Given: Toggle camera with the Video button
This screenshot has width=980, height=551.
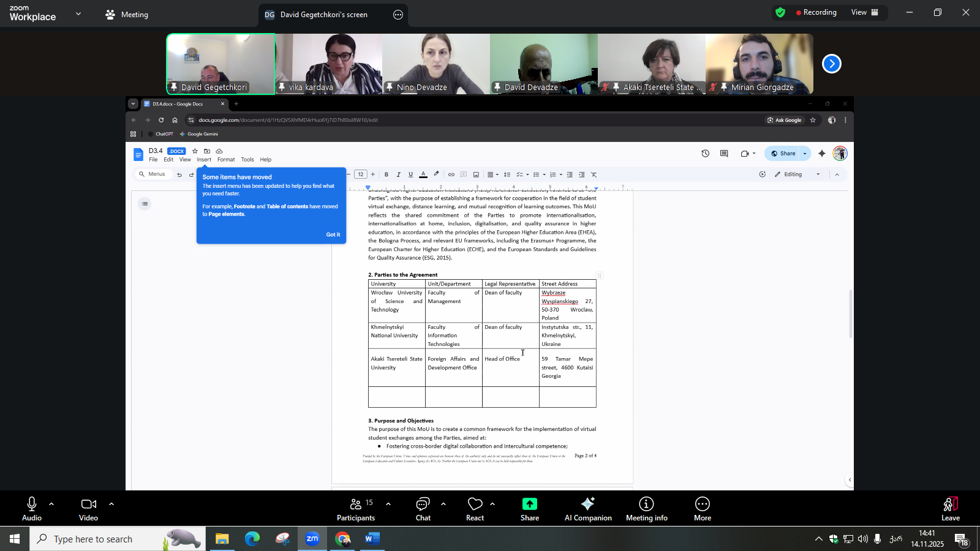Looking at the screenshot, I should coord(88,509).
